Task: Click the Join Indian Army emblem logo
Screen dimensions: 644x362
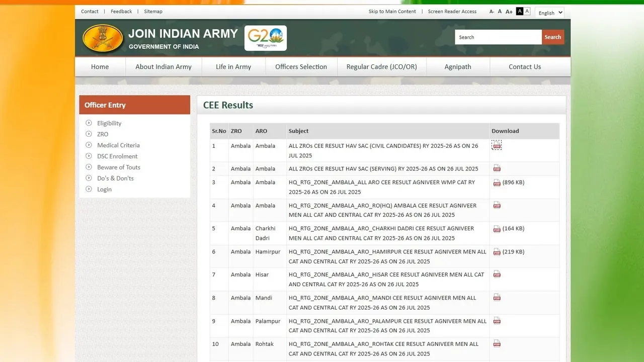Action: [x=102, y=38]
